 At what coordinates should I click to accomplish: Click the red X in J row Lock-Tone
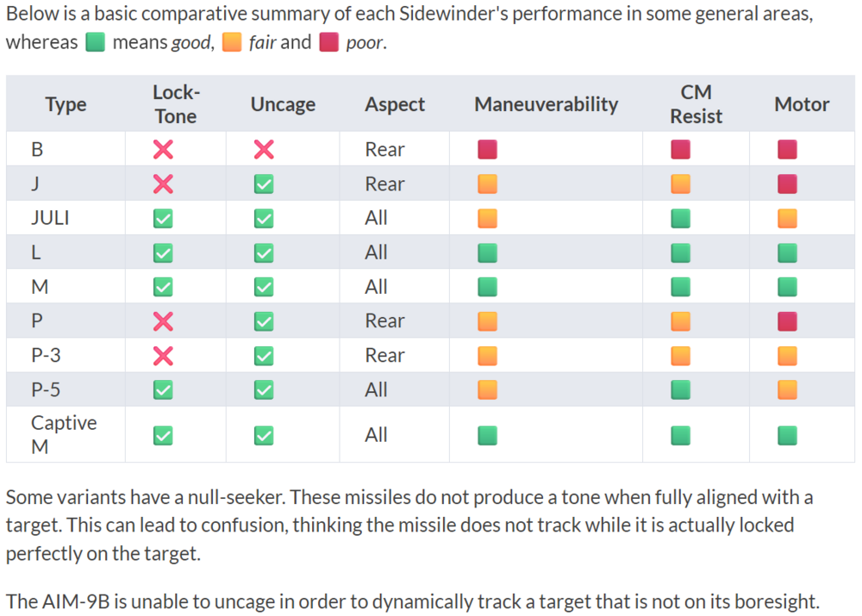click(163, 184)
